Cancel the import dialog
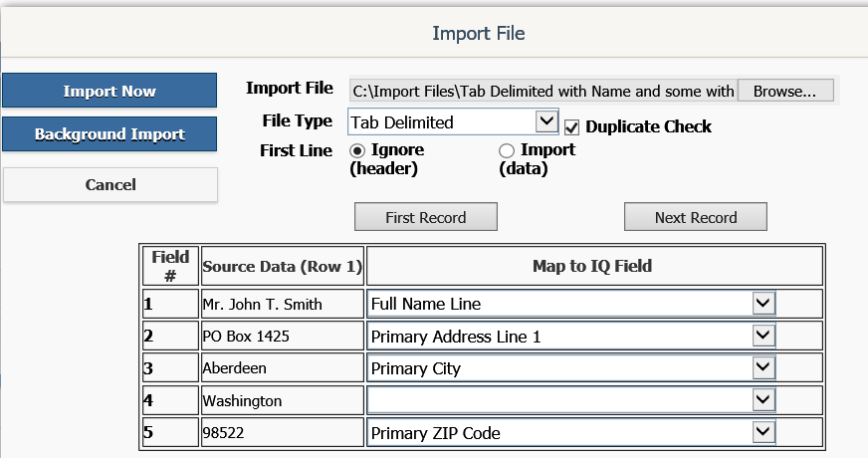Image resolution: width=868 pixels, height=458 pixels. (x=110, y=184)
